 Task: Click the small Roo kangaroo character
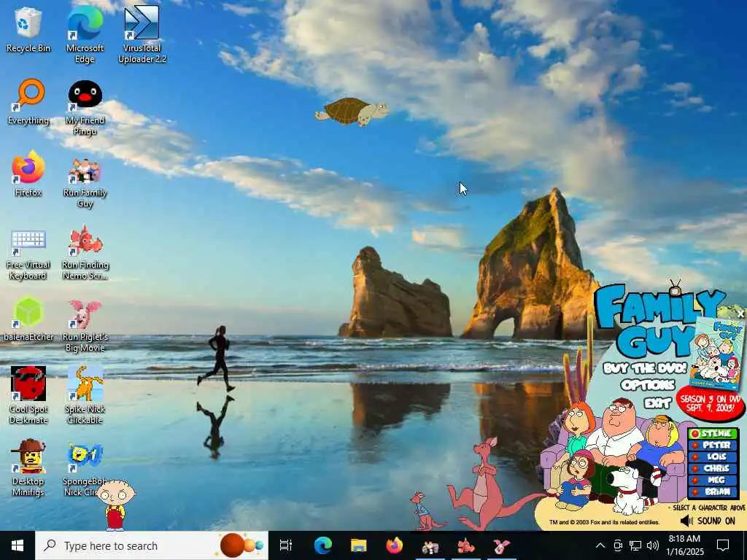pyautogui.click(x=424, y=512)
